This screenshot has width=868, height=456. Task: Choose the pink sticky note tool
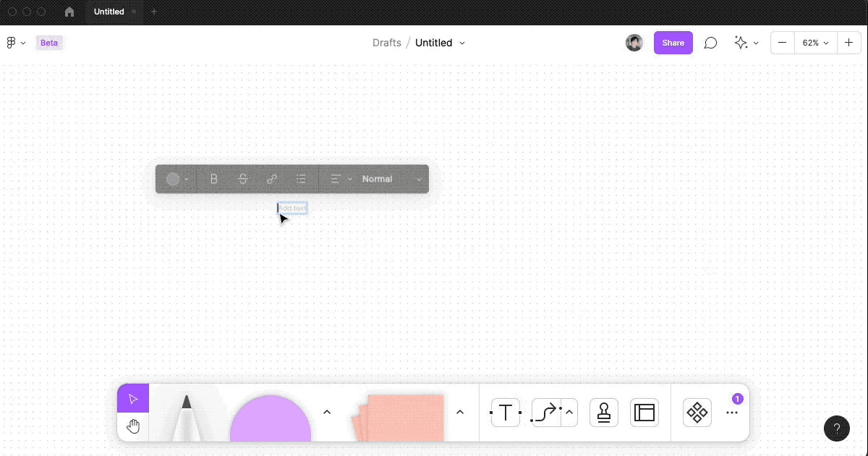pyautogui.click(x=398, y=418)
